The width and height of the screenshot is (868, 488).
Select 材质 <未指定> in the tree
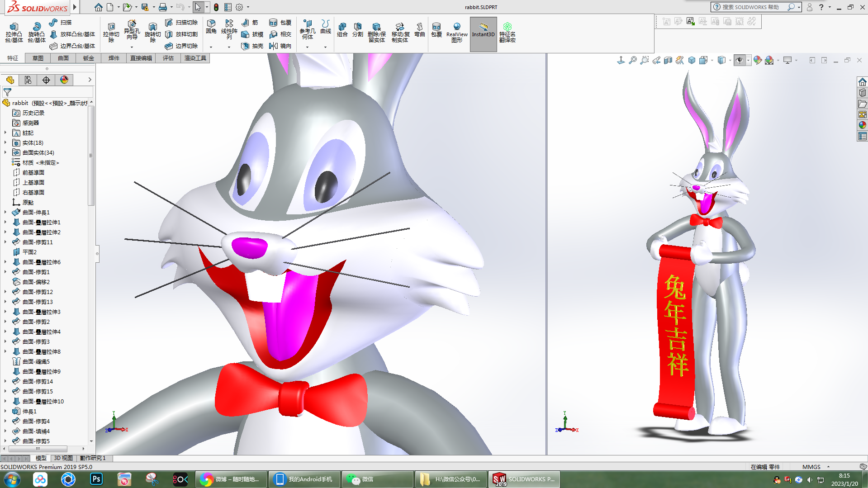(x=41, y=162)
